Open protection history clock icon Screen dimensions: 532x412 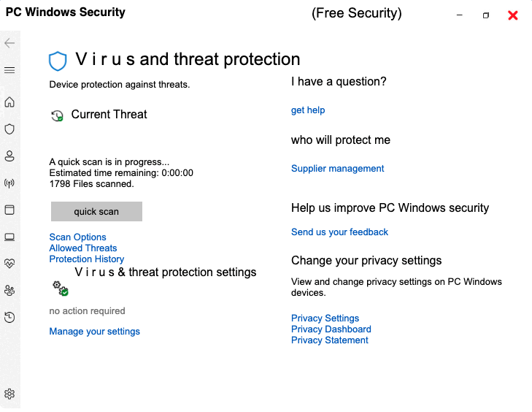point(9,317)
